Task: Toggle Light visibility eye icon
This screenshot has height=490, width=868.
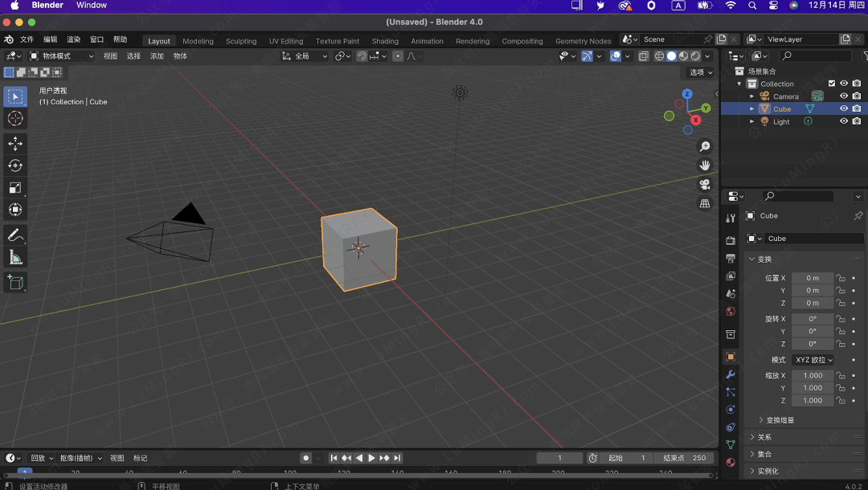Action: coord(844,121)
